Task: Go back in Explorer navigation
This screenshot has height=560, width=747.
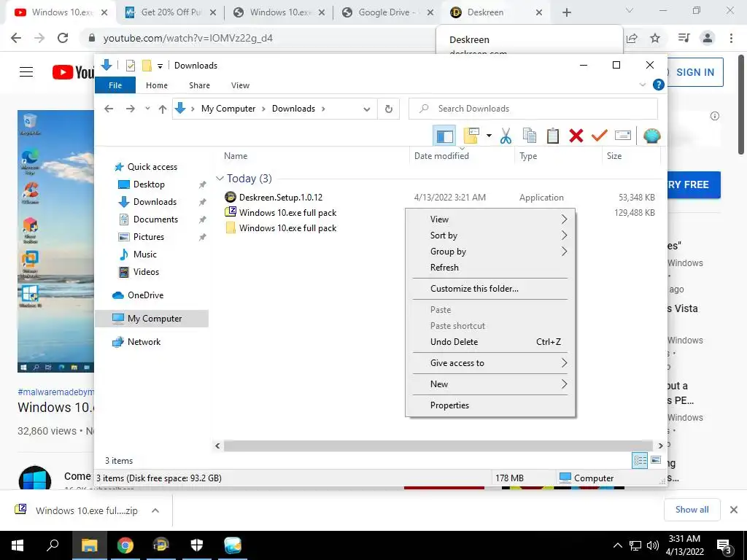Action: point(109,109)
